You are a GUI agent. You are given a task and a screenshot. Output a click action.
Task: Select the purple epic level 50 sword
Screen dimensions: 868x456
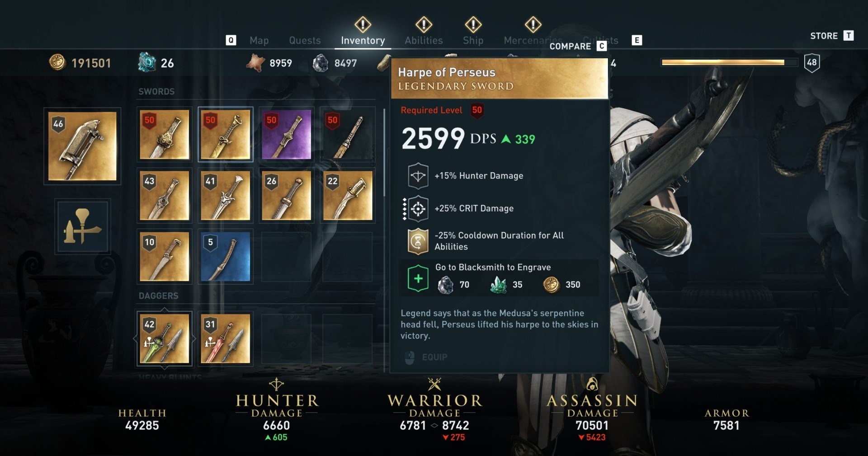(286, 134)
